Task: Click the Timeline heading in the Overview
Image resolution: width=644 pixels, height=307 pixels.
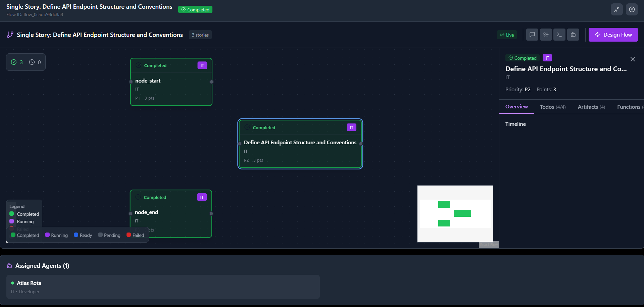Action: (515, 124)
